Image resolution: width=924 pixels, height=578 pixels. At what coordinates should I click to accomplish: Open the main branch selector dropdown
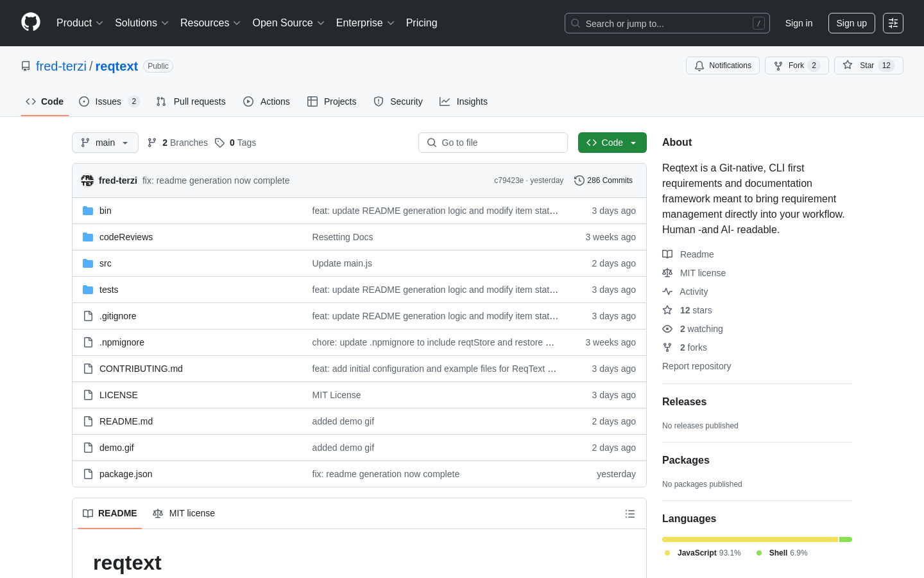(105, 143)
